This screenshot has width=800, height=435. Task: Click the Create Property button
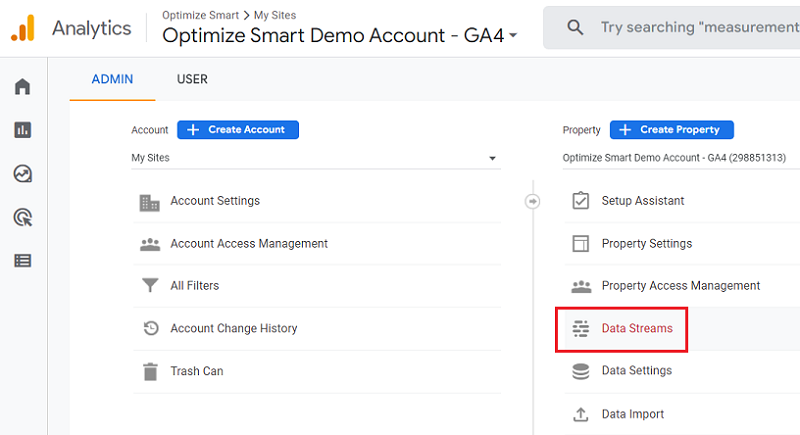pyautogui.click(x=671, y=130)
